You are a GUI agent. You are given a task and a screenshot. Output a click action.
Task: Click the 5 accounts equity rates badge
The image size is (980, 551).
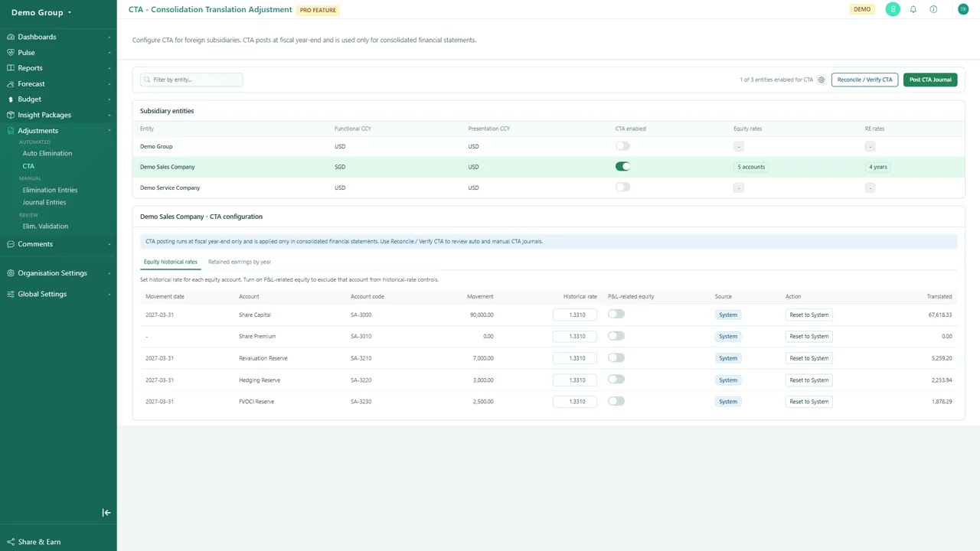[751, 167]
